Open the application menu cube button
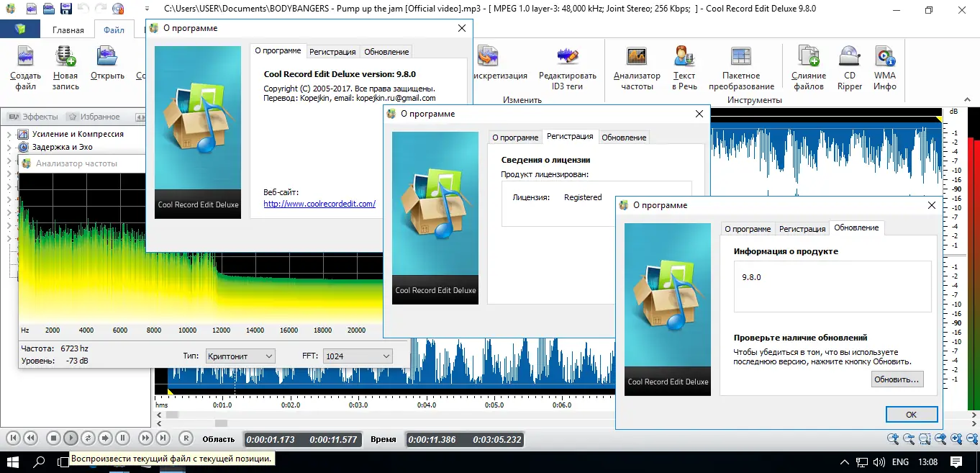Screen dimensions: 980x473 (20, 30)
